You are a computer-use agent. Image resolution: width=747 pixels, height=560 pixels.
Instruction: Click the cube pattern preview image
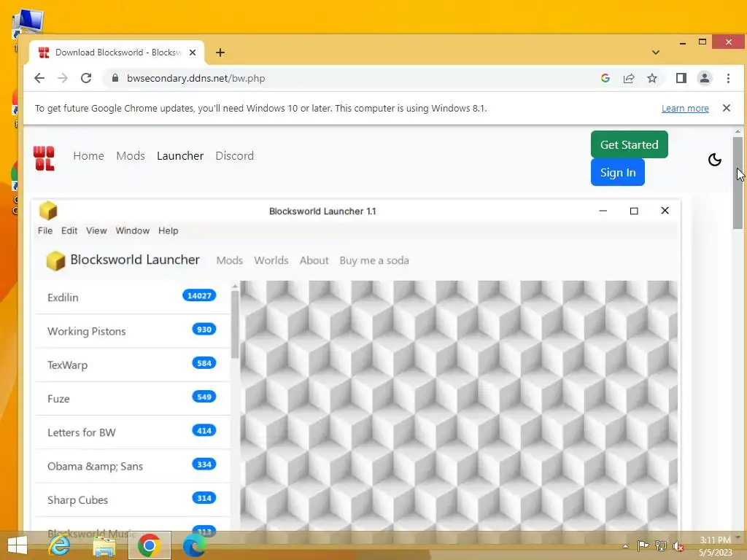[x=459, y=405]
